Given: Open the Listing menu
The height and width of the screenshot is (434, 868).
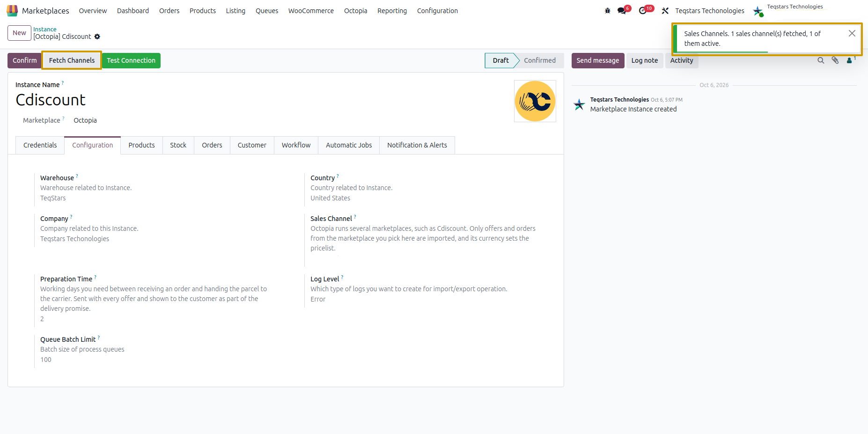Looking at the screenshot, I should [235, 11].
